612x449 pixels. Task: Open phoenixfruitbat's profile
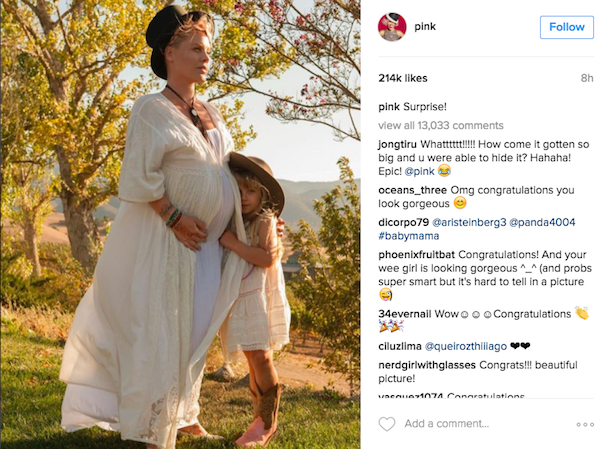[416, 255]
